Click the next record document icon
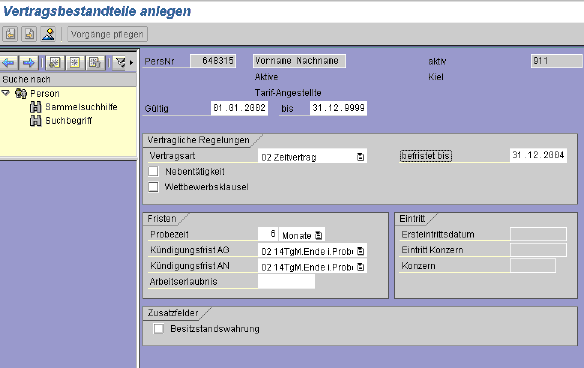Image resolution: width=584 pixels, height=368 pixels. pos(29,34)
